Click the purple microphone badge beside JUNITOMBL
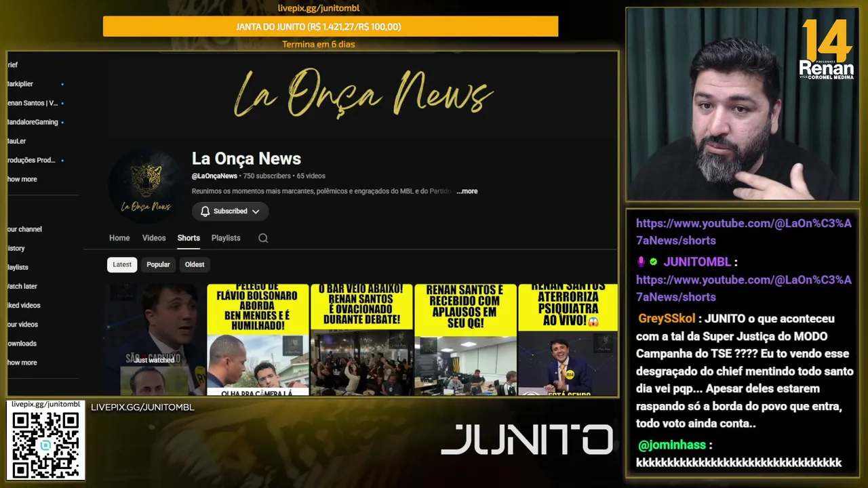This screenshot has height=488, width=868. (x=641, y=262)
